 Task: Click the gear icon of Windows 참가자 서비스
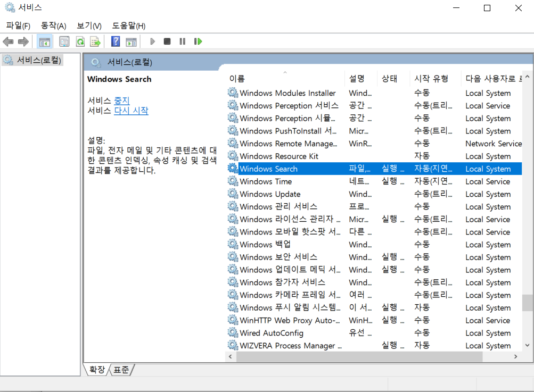point(233,282)
